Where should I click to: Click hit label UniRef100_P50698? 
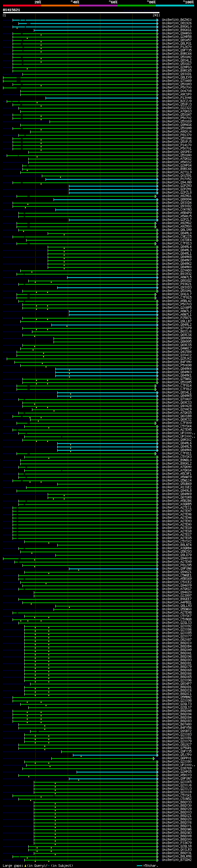(x=176, y=365)
